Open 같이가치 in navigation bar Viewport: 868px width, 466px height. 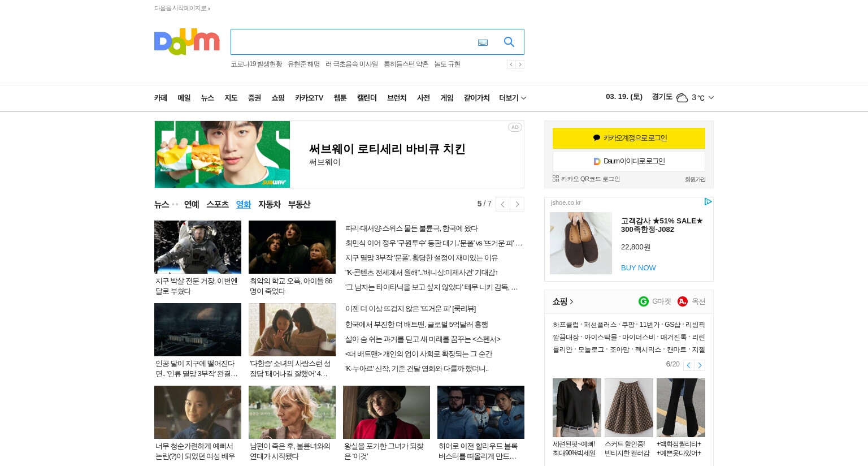tap(477, 98)
